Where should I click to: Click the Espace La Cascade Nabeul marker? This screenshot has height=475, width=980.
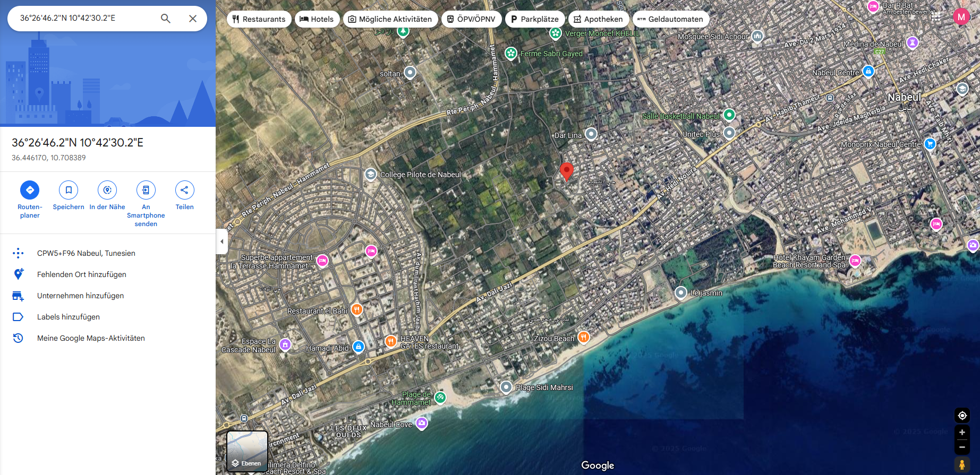(285, 345)
